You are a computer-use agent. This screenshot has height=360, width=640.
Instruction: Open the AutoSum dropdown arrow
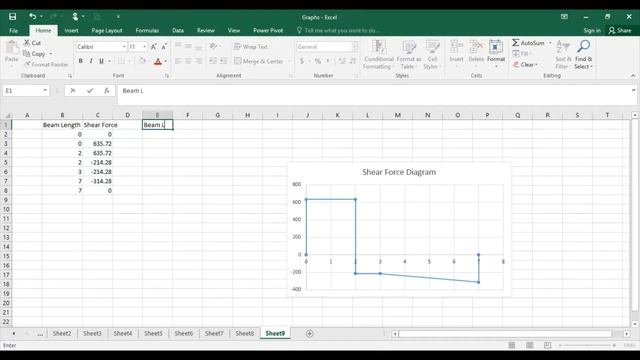click(550, 43)
